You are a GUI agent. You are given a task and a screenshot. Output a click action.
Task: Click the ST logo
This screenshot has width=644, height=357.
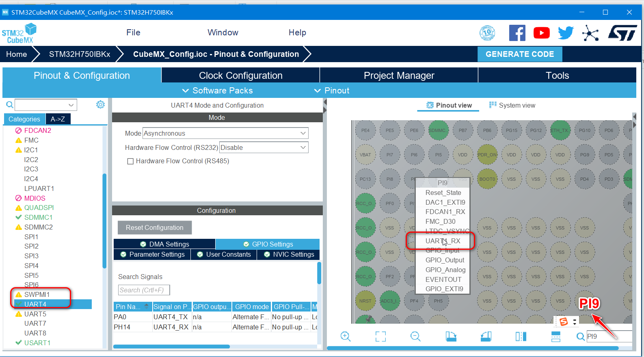(622, 33)
